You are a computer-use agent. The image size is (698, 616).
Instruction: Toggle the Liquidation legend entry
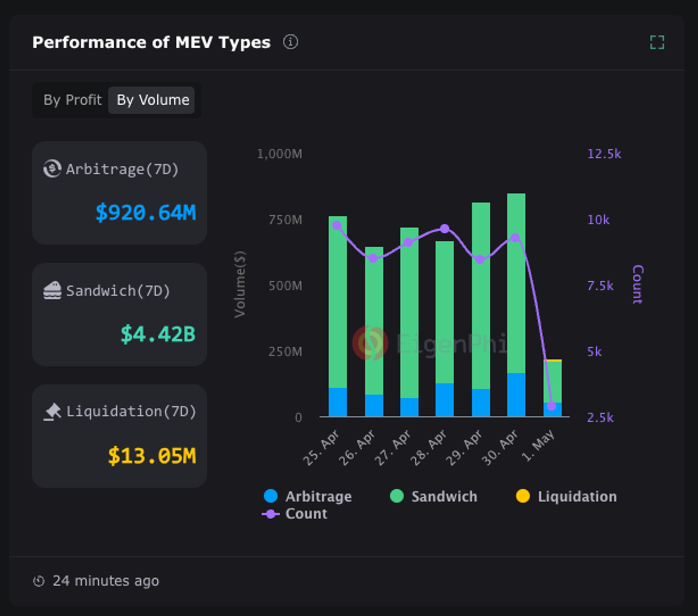point(577,496)
